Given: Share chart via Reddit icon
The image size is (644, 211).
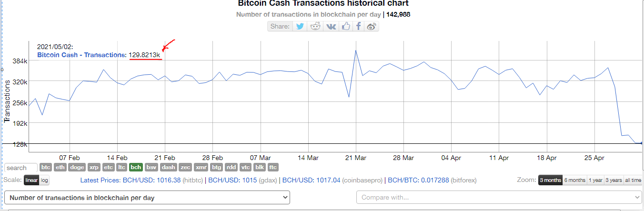Looking at the screenshot, I should [315, 26].
